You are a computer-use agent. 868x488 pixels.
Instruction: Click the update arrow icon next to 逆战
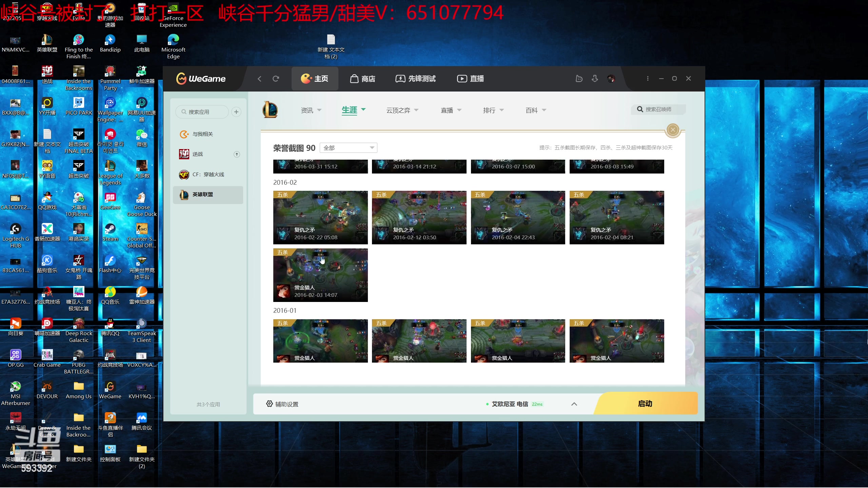tap(237, 154)
